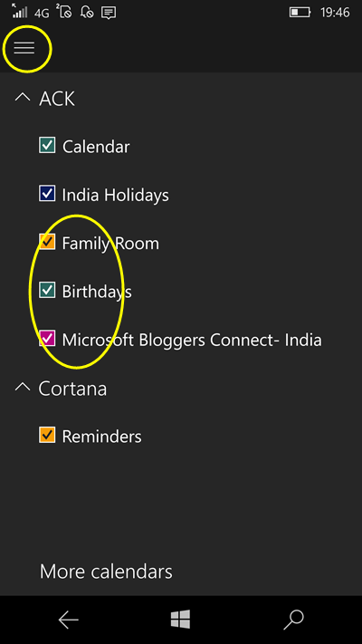Open the hamburger menu icon
The image size is (362, 644).
click(24, 48)
